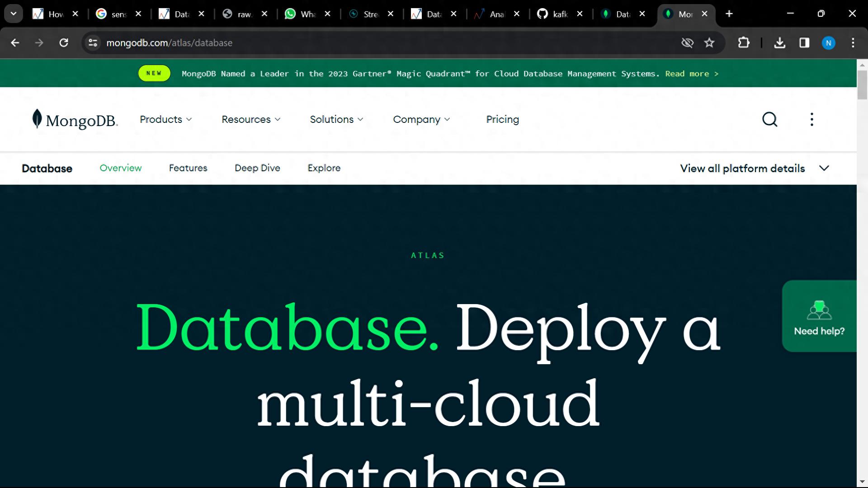The image size is (868, 488).
Task: Bookmark page with the star icon
Action: tap(709, 43)
